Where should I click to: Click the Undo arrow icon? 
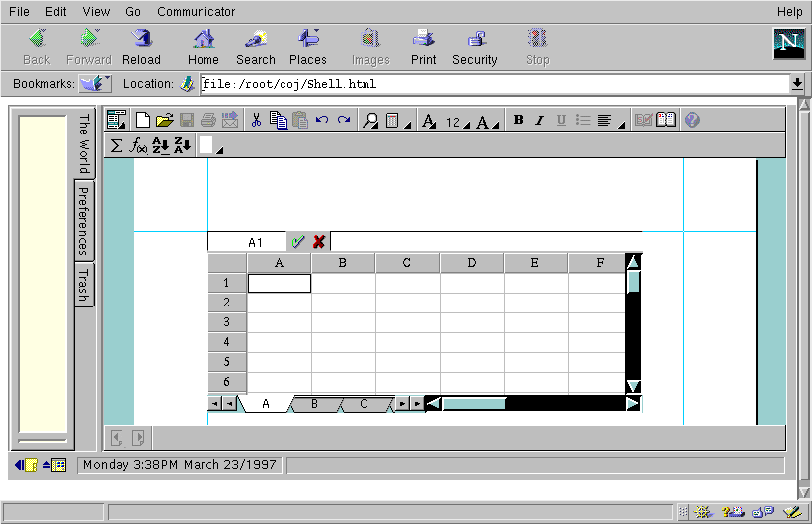[322, 120]
